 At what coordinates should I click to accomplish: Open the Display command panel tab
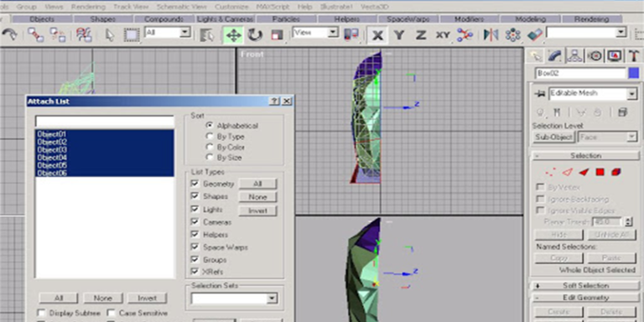point(615,56)
